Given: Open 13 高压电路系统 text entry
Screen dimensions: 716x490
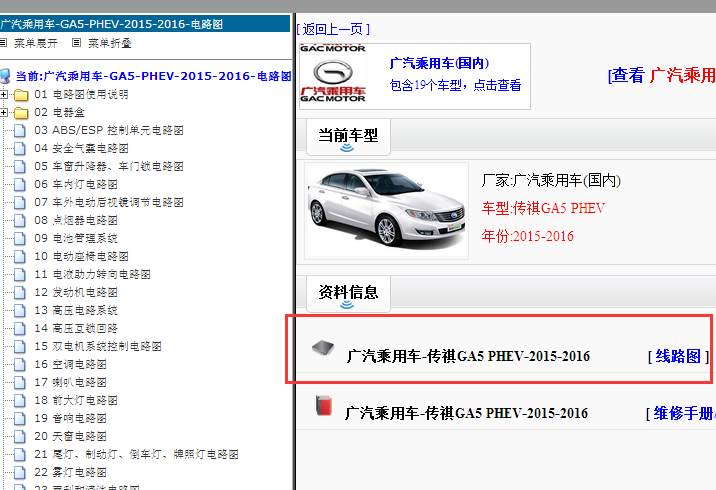Looking at the screenshot, I should [76, 311].
